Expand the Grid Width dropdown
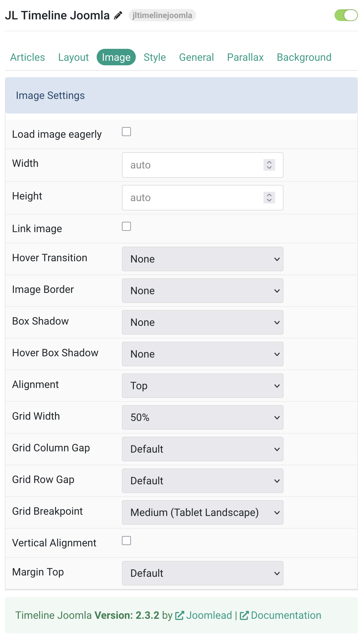Screen dimensions: 364x644 (x=202, y=417)
